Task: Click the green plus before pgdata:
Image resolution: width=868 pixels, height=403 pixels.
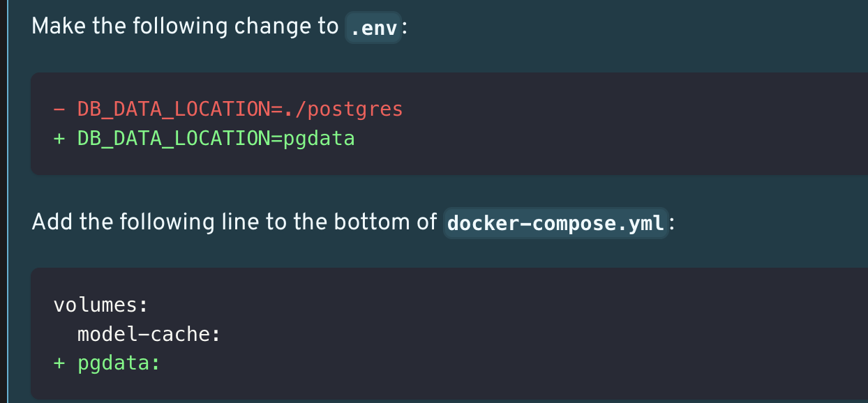Action: 59,363
